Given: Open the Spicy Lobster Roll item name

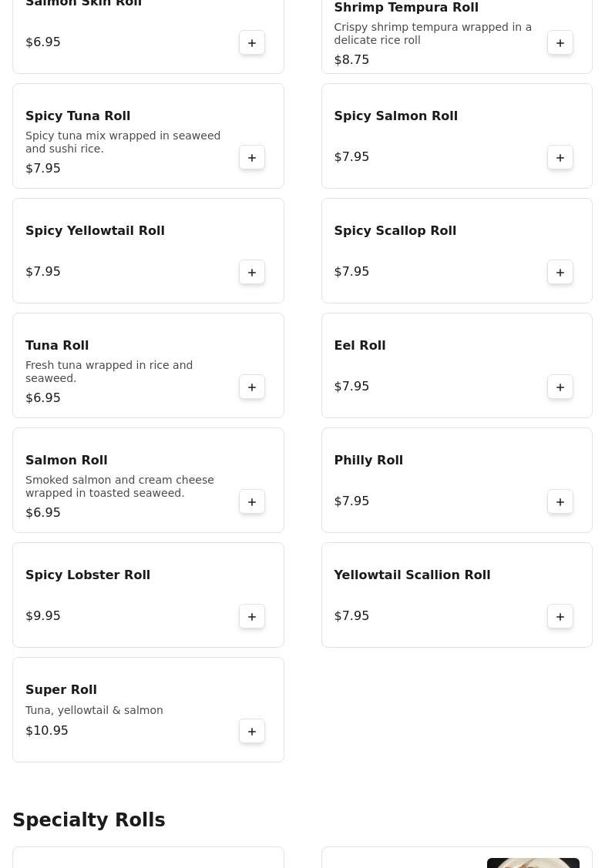Looking at the screenshot, I should [88, 575].
